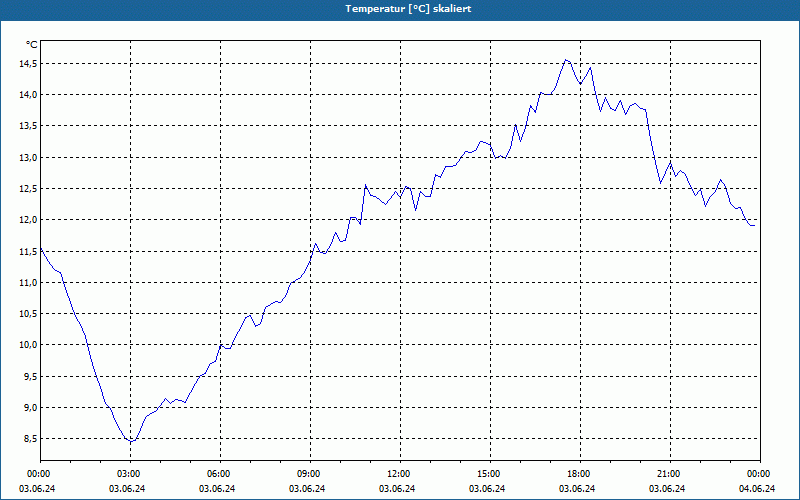Image resolution: width=800 pixels, height=500 pixels.
Task: Click the 10,5 temperature axis label
Action: pos(28,314)
